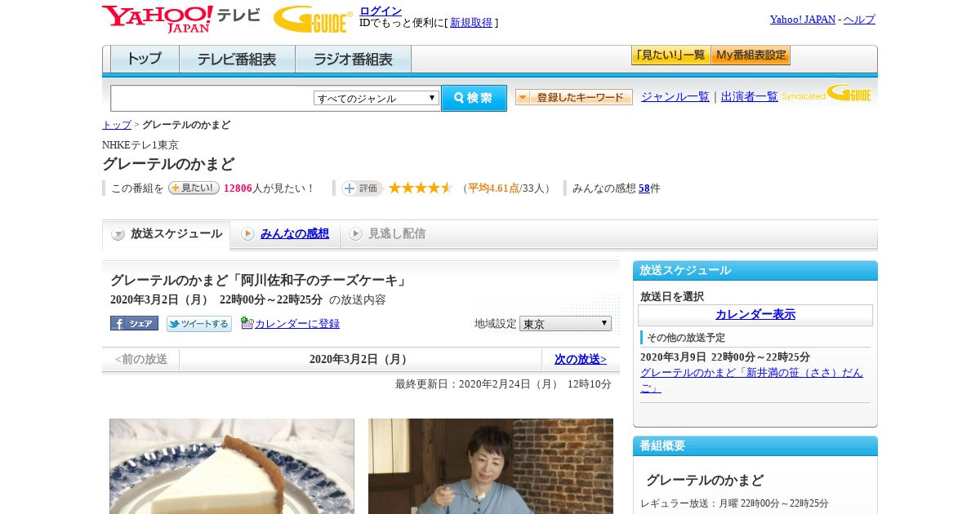Click the 2020年3月9日 broadcast time text

click(x=725, y=357)
